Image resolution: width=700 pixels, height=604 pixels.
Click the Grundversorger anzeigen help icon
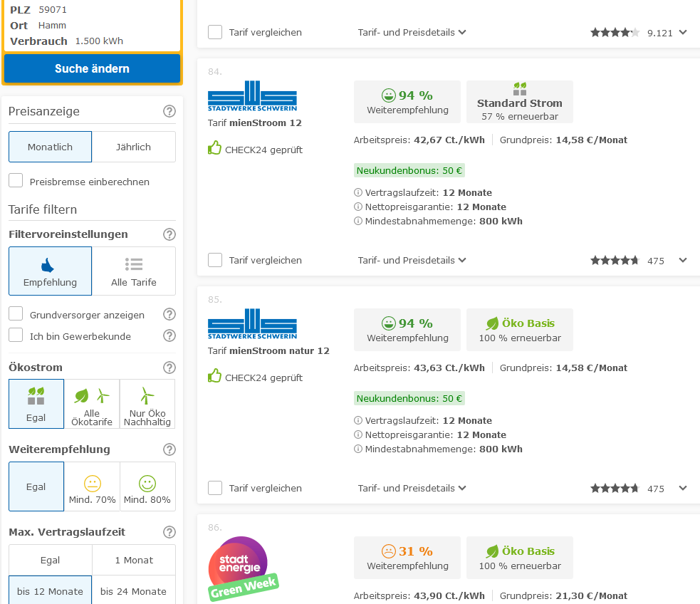(169, 314)
